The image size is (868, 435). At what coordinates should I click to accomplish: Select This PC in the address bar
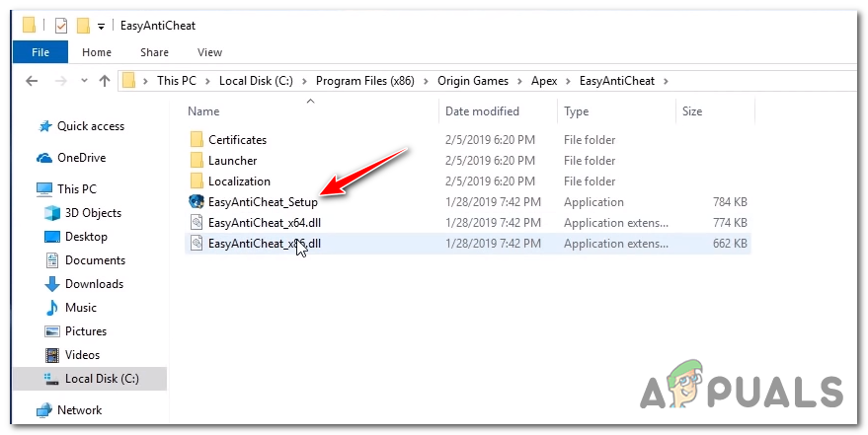[177, 81]
